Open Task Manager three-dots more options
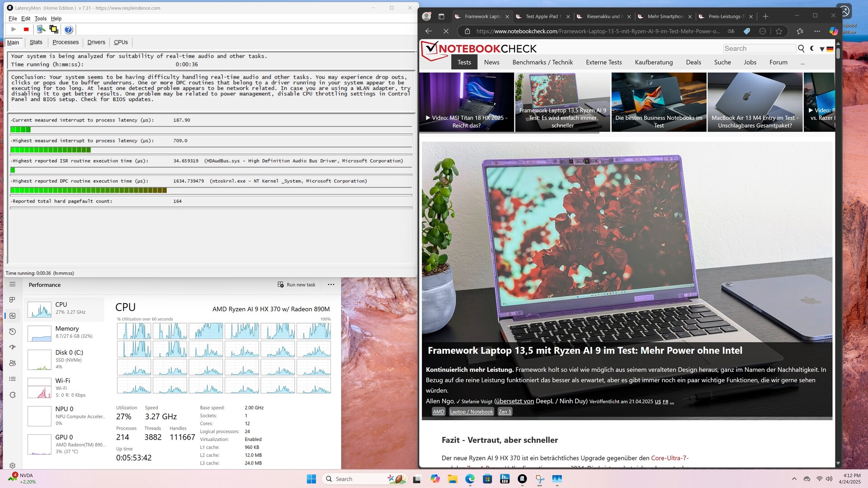This screenshot has height=488, width=868. pos(331,285)
